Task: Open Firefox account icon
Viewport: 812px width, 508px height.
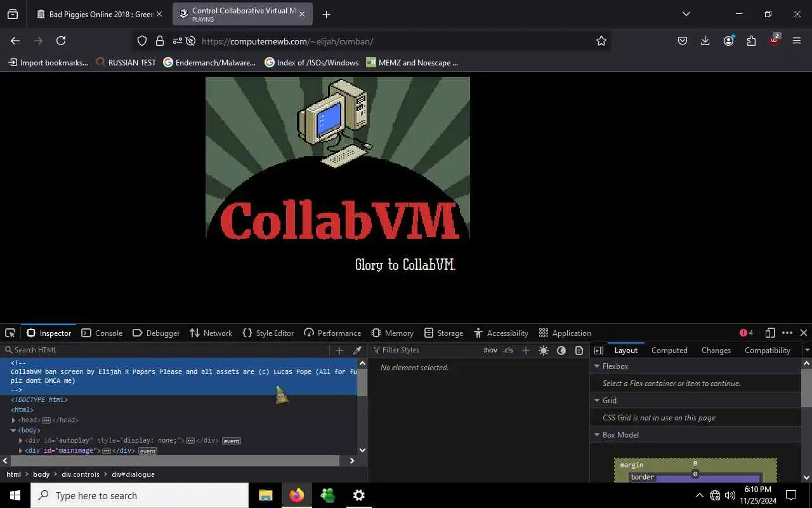Action: tap(728, 41)
